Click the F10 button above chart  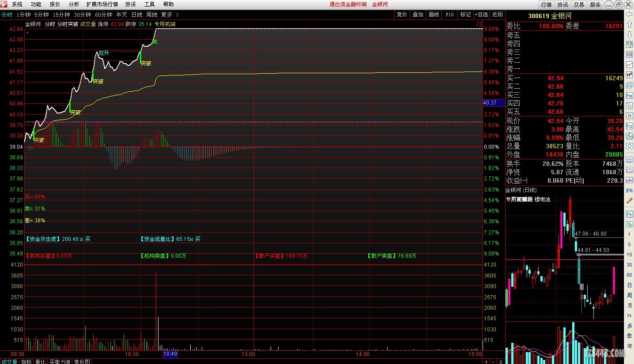point(450,15)
